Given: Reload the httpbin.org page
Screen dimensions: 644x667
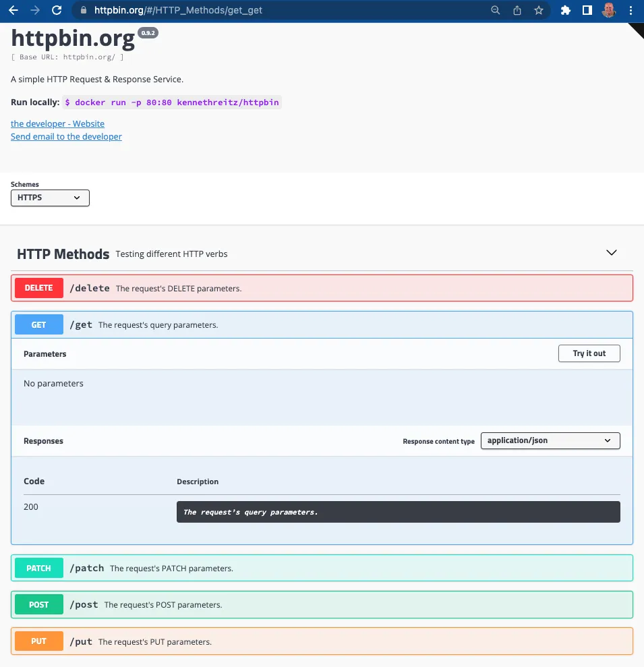Looking at the screenshot, I should pos(57,10).
